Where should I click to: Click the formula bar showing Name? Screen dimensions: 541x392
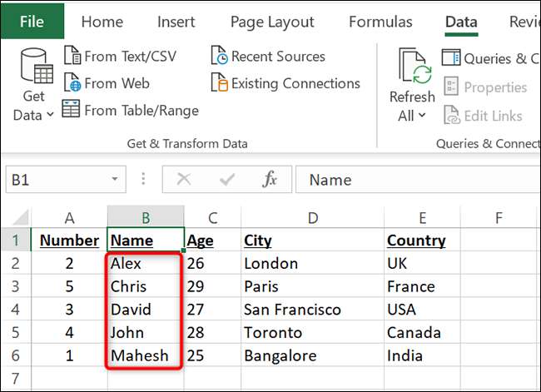click(416, 180)
